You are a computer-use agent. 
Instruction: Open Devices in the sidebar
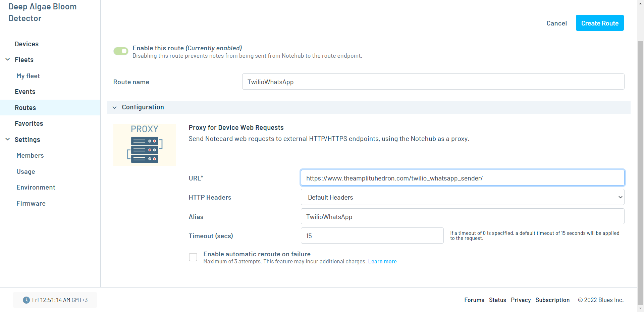pyautogui.click(x=26, y=44)
